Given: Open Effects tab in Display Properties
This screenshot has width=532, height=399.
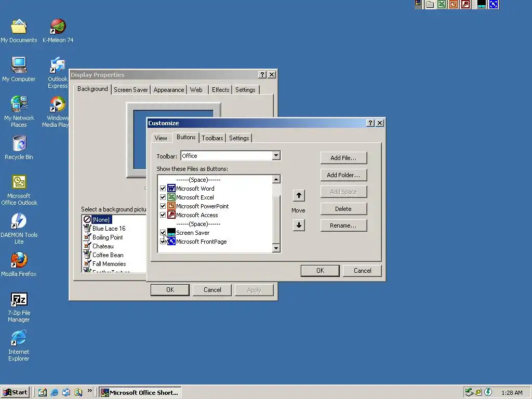Looking at the screenshot, I should 220,90.
